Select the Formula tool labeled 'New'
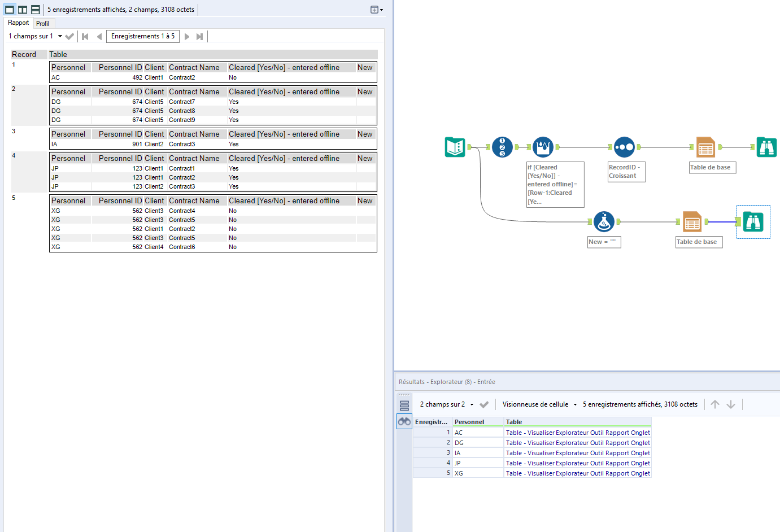The width and height of the screenshot is (780, 532). click(604, 221)
